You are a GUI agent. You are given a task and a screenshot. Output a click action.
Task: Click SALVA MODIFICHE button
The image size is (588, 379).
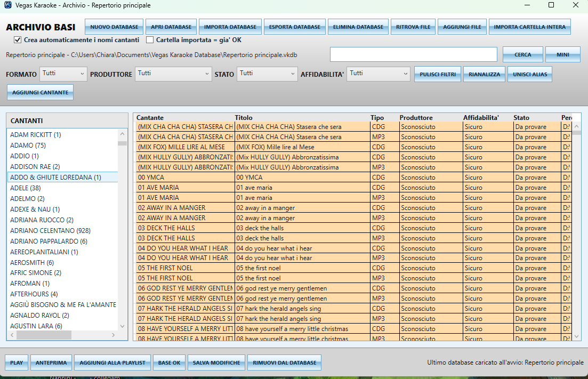pos(216,362)
